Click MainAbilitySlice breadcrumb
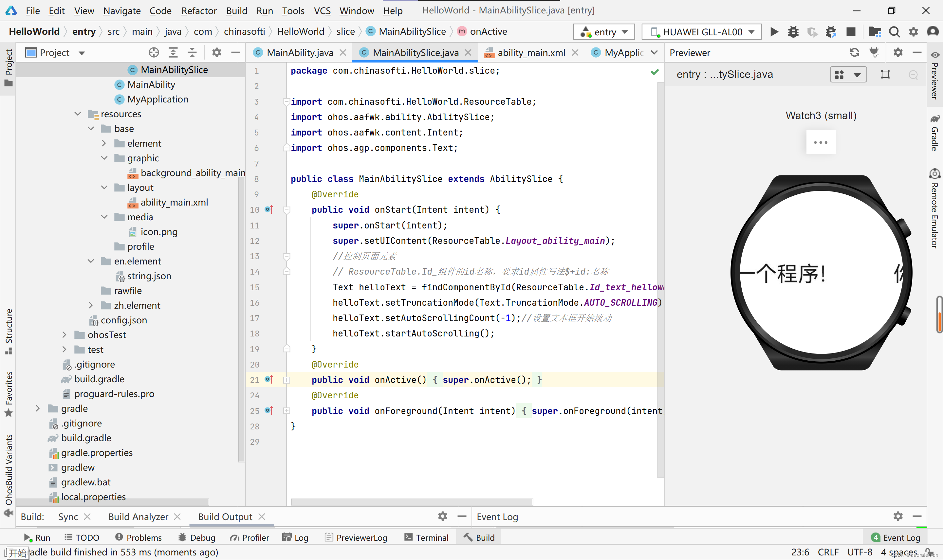The height and width of the screenshot is (560, 943). 406,31
